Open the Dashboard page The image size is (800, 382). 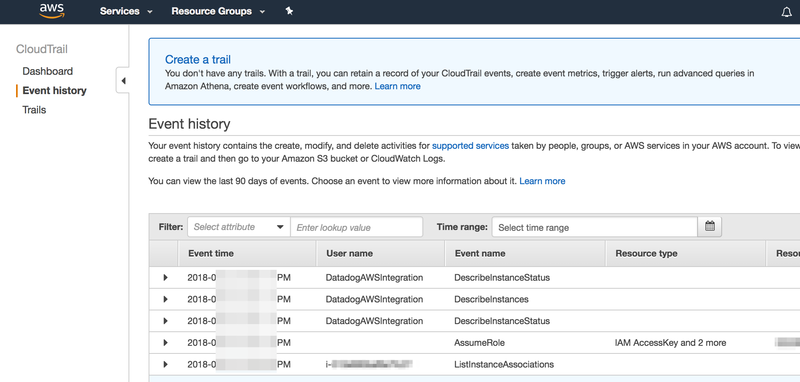(x=47, y=71)
